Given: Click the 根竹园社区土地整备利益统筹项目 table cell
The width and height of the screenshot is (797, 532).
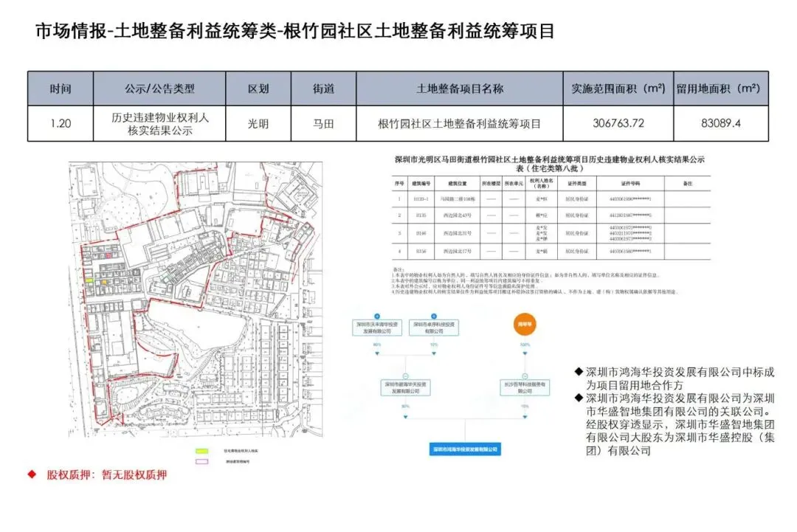Looking at the screenshot, I should click(x=460, y=123).
